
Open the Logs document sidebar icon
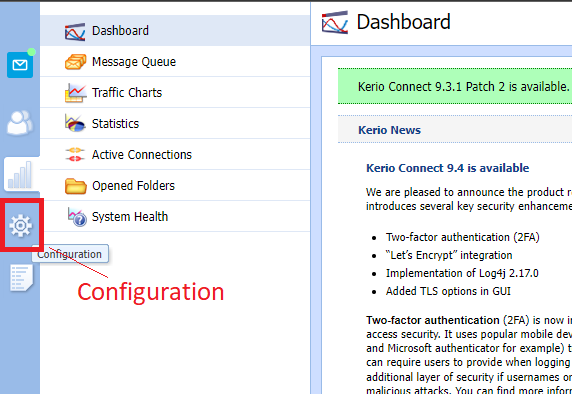pyautogui.click(x=21, y=278)
